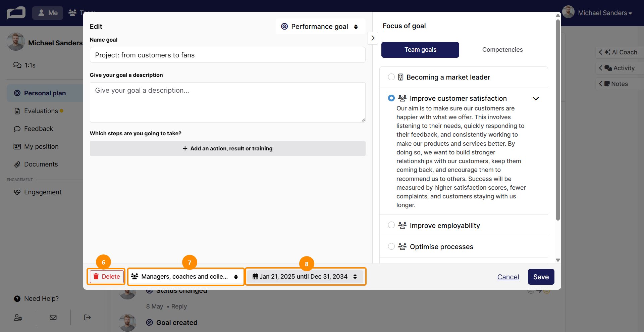Go to Personal plan

[x=45, y=93]
